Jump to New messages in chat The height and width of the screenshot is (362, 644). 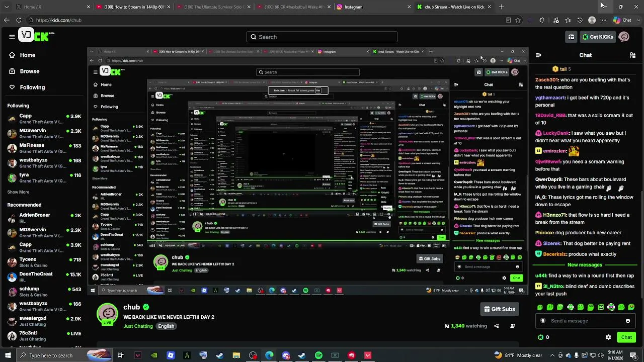(585, 265)
